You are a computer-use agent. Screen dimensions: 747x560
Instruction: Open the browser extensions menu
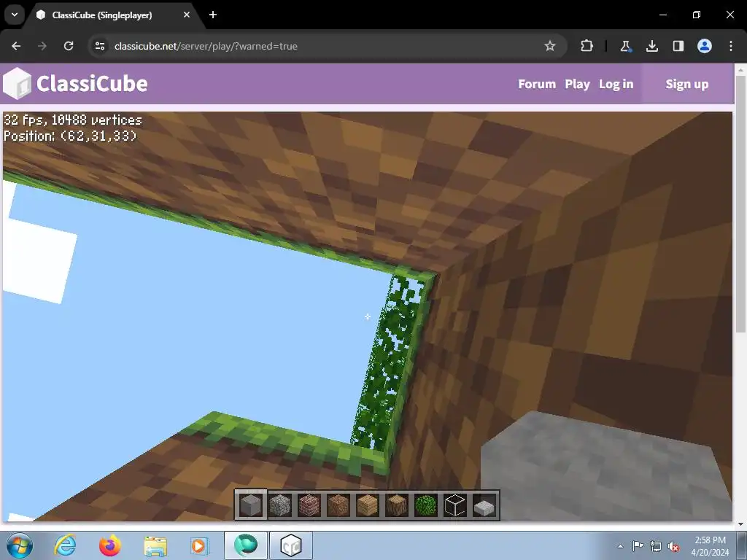587,46
